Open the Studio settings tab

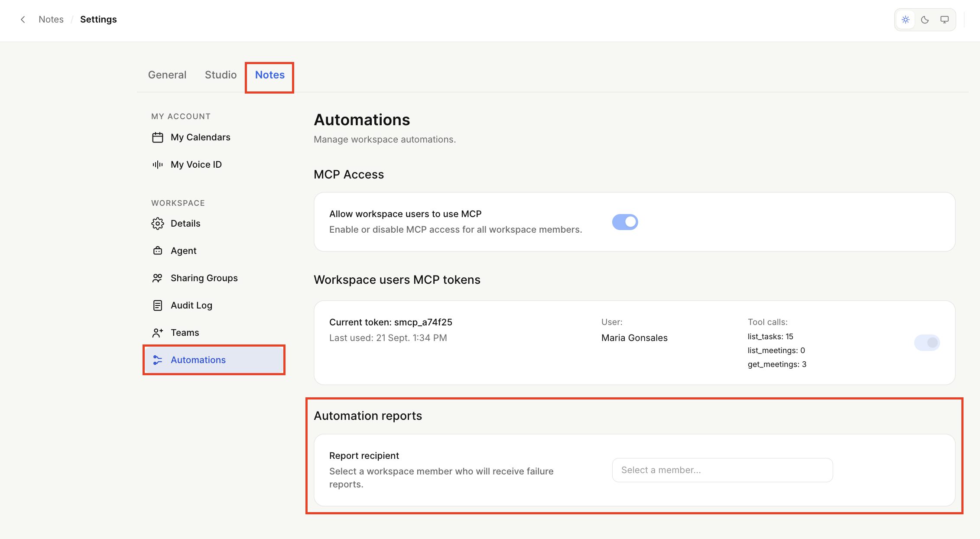221,75
